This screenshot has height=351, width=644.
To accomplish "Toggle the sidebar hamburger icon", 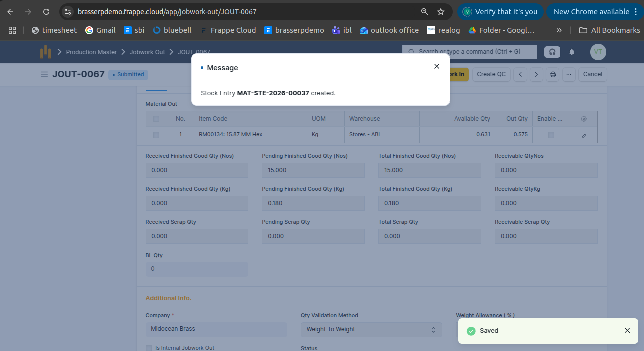I will pyautogui.click(x=44, y=74).
